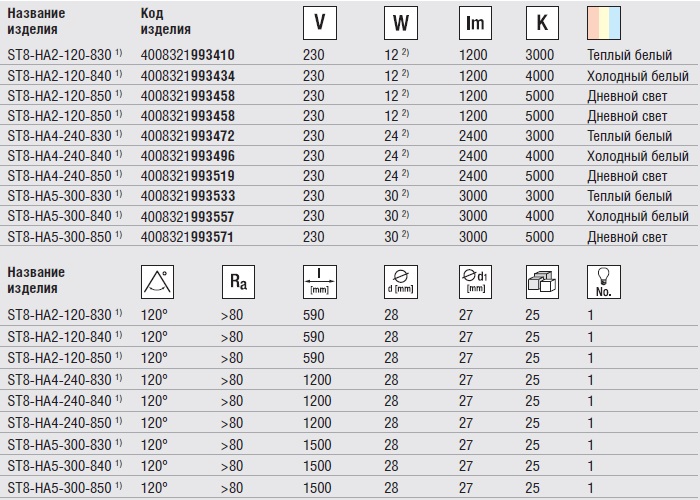This screenshot has height=500, width=700.
Task: Open product code 4008321993533
Action: point(189,196)
